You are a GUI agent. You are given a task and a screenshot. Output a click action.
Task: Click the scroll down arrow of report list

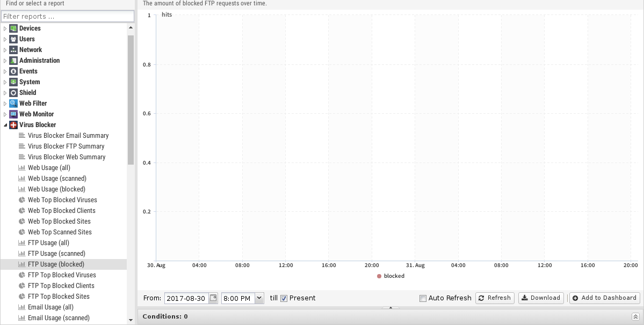[x=131, y=320]
